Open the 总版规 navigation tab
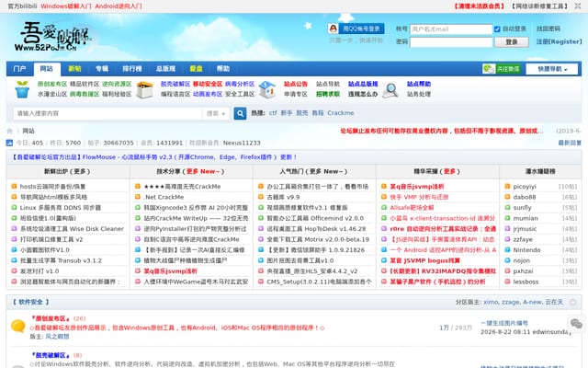Image resolution: width=588 pixels, height=368 pixels. (x=165, y=69)
